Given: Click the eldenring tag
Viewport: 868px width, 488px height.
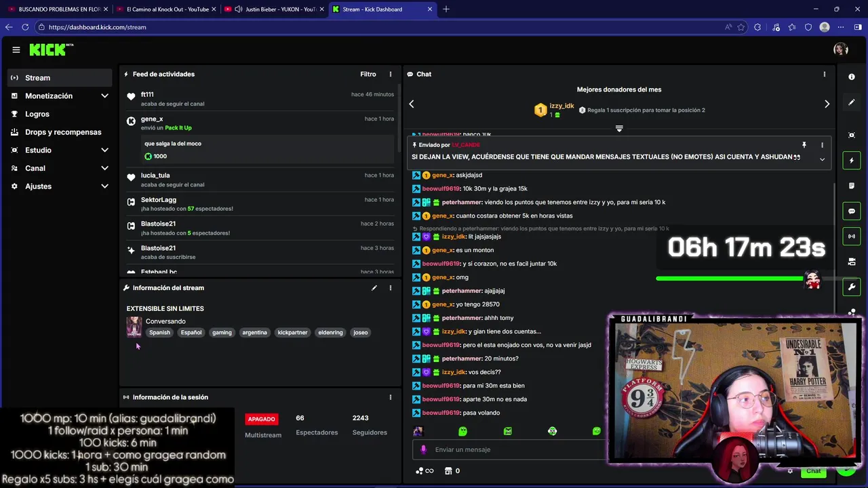Looking at the screenshot, I should click(330, 333).
